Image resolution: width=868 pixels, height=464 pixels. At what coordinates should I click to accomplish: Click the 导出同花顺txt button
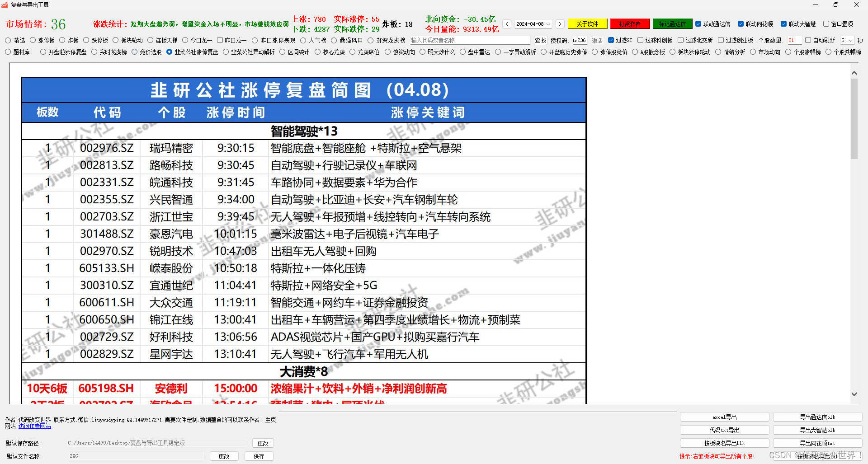pos(817,443)
